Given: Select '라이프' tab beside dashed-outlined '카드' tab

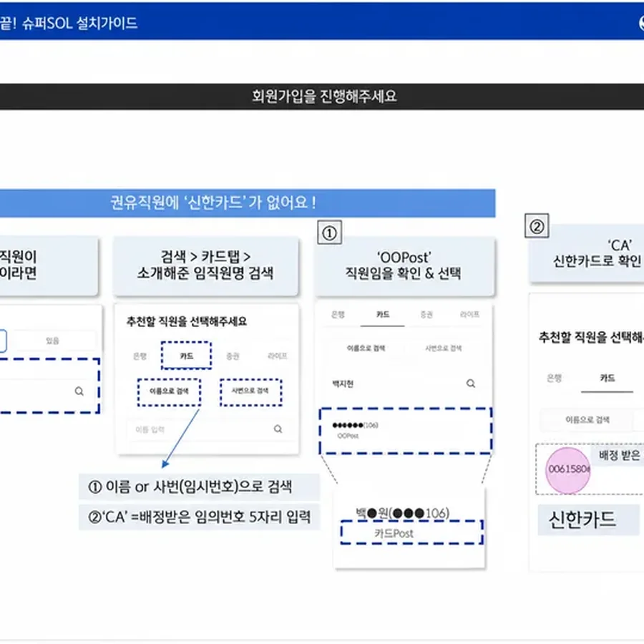Looking at the screenshot, I should pos(277,356).
